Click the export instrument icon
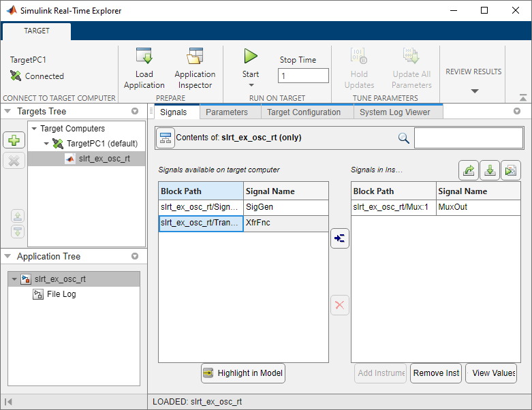 (469, 170)
